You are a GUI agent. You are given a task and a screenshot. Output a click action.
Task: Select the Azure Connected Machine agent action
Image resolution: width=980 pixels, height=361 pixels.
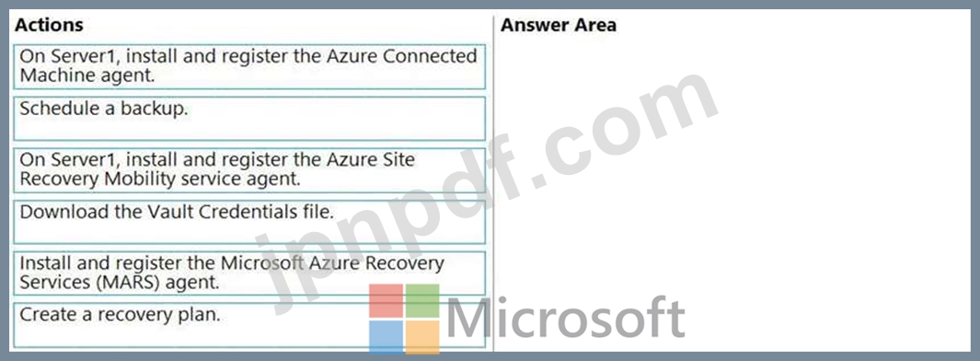point(249,66)
